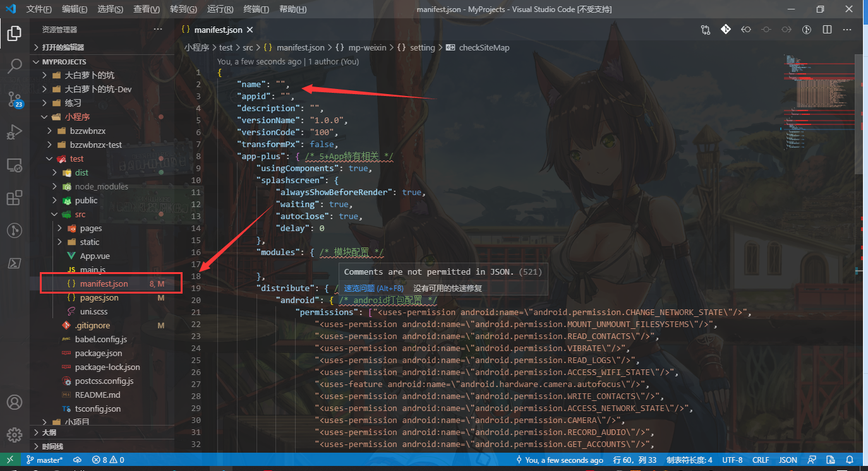This screenshot has width=868, height=471.
Task: Split the editor to the right
Action: pyautogui.click(x=827, y=30)
